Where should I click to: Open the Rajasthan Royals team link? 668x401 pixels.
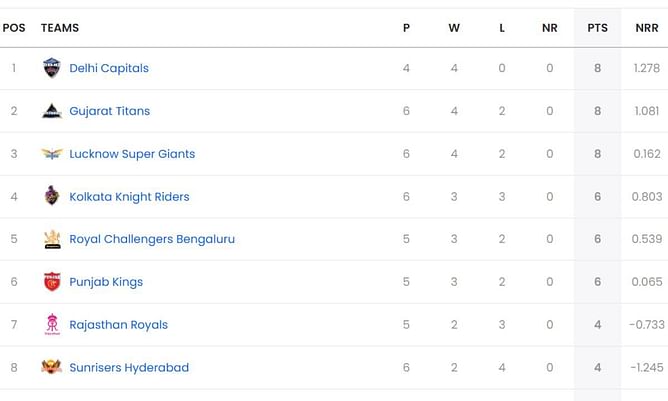click(118, 325)
